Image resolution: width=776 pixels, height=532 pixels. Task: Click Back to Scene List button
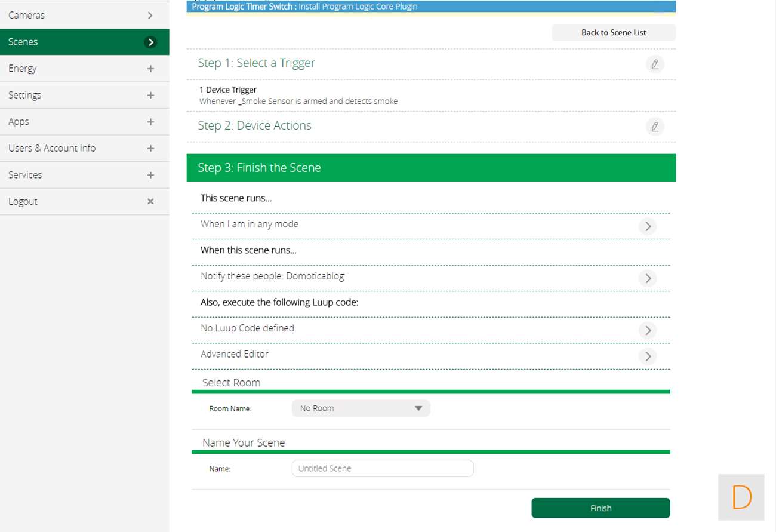(614, 33)
